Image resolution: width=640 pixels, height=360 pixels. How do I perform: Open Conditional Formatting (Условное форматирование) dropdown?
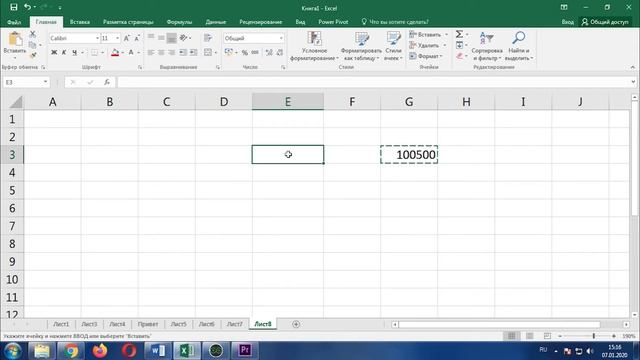pos(314,47)
